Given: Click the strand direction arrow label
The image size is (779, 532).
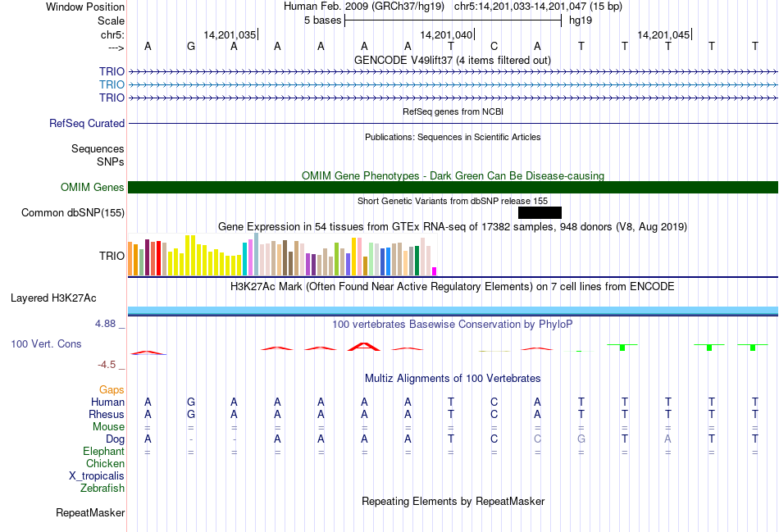Looking at the screenshot, I should 116,48.
